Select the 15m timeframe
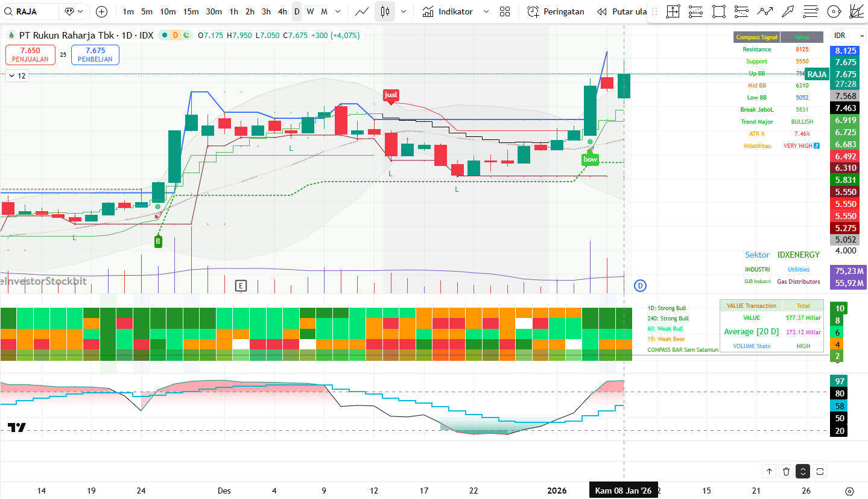 pos(191,11)
